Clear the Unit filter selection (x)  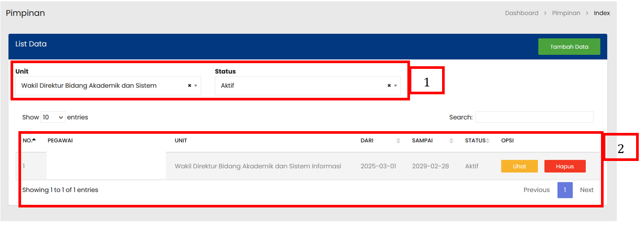tap(189, 86)
